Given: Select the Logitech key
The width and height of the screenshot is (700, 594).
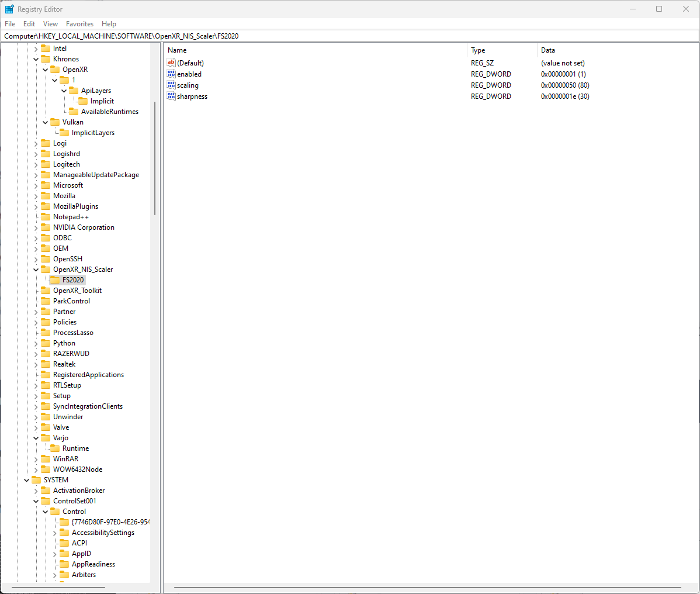Looking at the screenshot, I should coord(67,164).
